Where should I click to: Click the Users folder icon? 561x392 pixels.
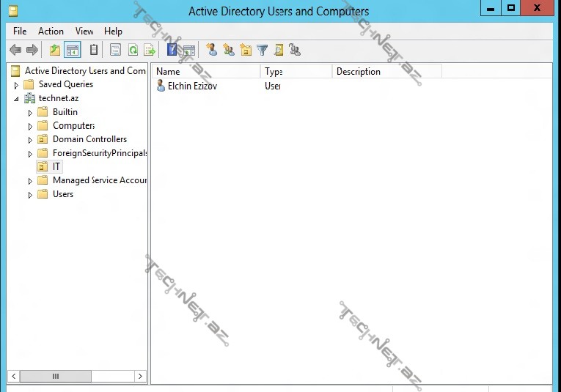(x=43, y=194)
